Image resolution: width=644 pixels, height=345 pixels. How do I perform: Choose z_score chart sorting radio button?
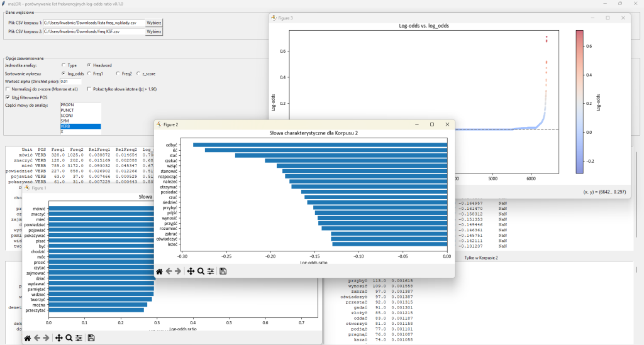[x=138, y=74]
